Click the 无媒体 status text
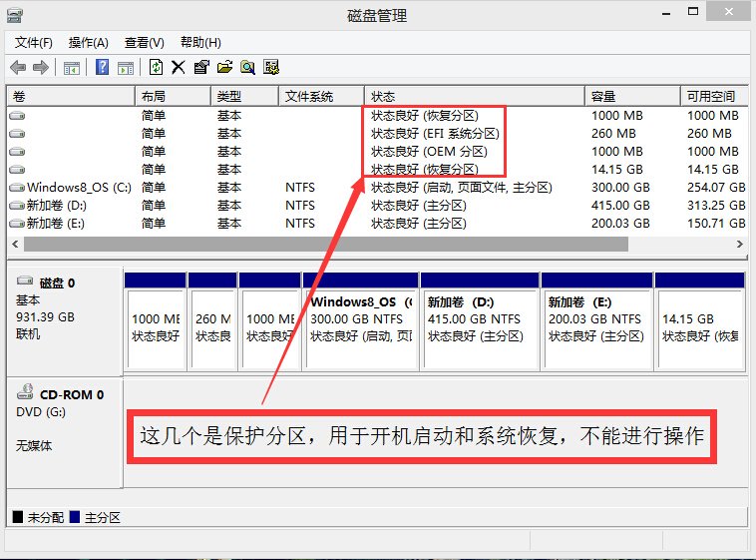Screen dimensions: 756x560 [33, 445]
